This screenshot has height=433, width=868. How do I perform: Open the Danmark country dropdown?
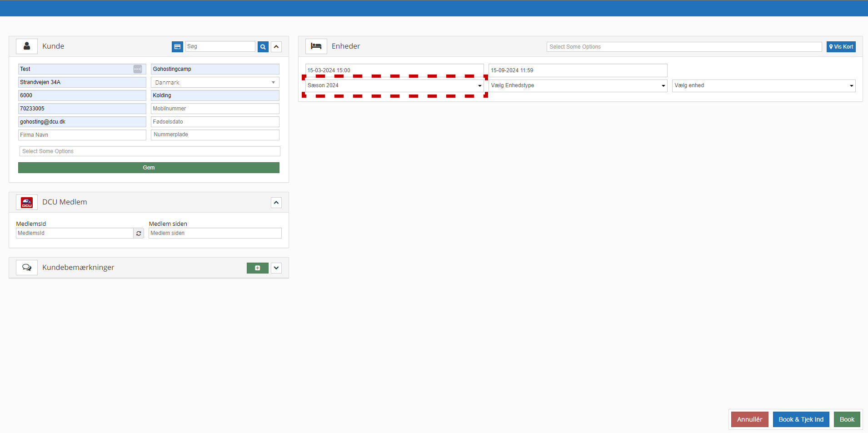(215, 83)
